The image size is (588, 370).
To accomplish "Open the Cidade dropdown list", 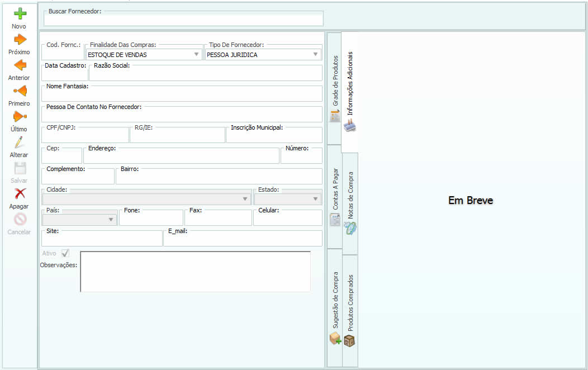I will (x=245, y=199).
